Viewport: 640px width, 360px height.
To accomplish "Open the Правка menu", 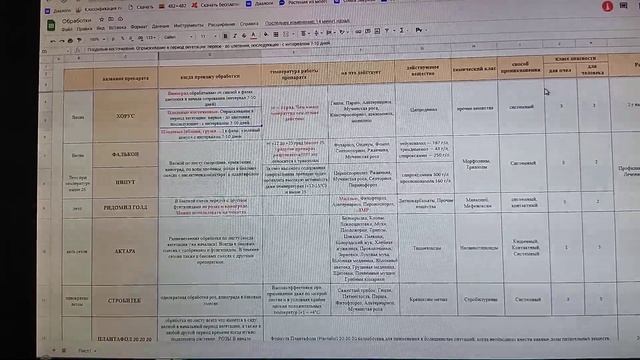I will (84, 29).
